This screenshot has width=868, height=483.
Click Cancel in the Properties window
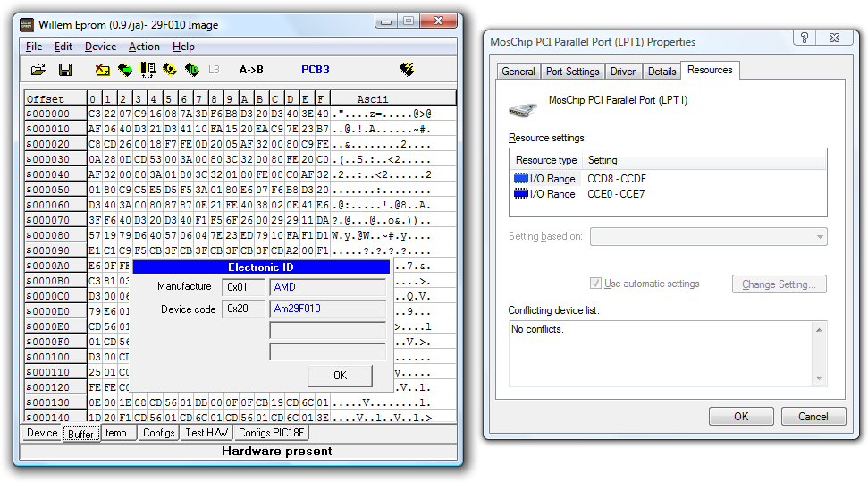click(813, 417)
